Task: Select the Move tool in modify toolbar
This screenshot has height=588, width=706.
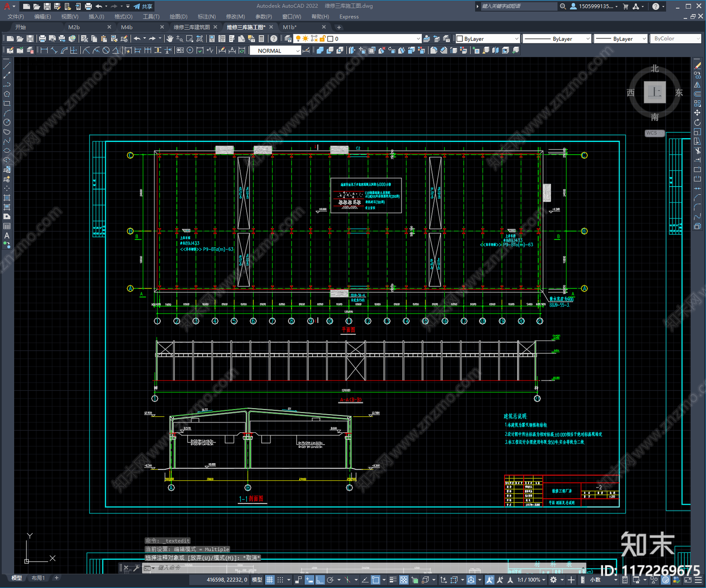Action: (698, 113)
